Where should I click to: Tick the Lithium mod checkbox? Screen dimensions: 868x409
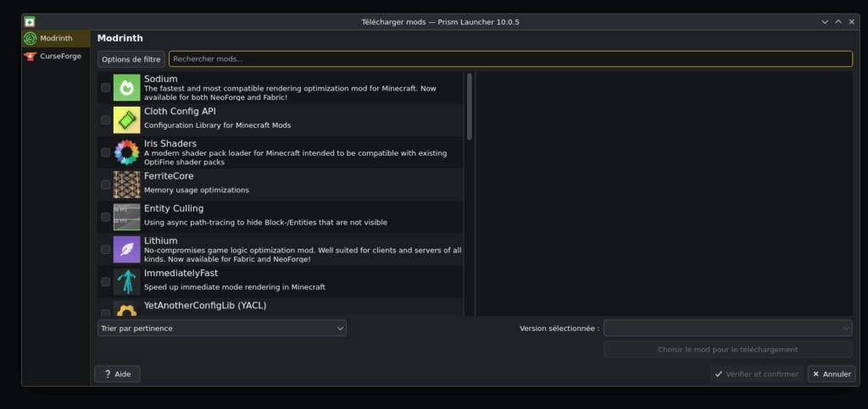[x=106, y=249]
